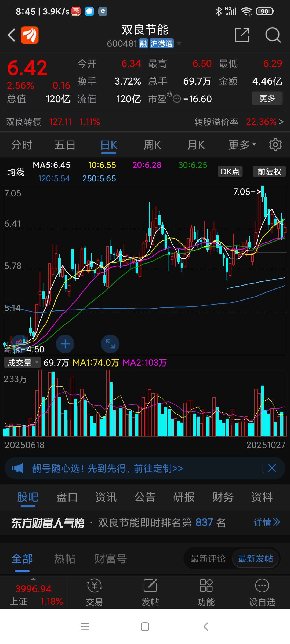Tap MA5:6.45 value
290x644 pixels.
(52, 165)
